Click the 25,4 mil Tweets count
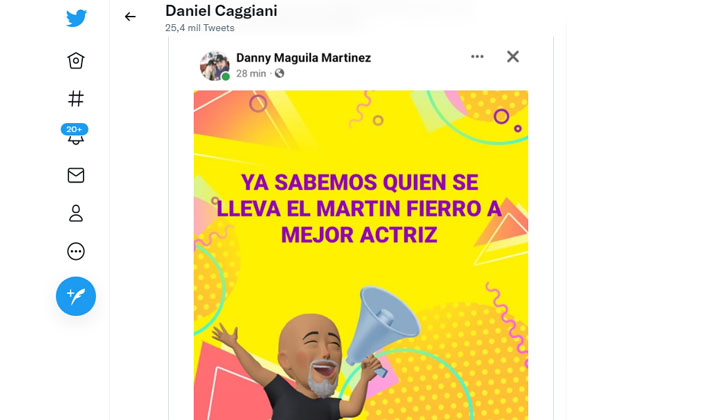 (x=200, y=28)
